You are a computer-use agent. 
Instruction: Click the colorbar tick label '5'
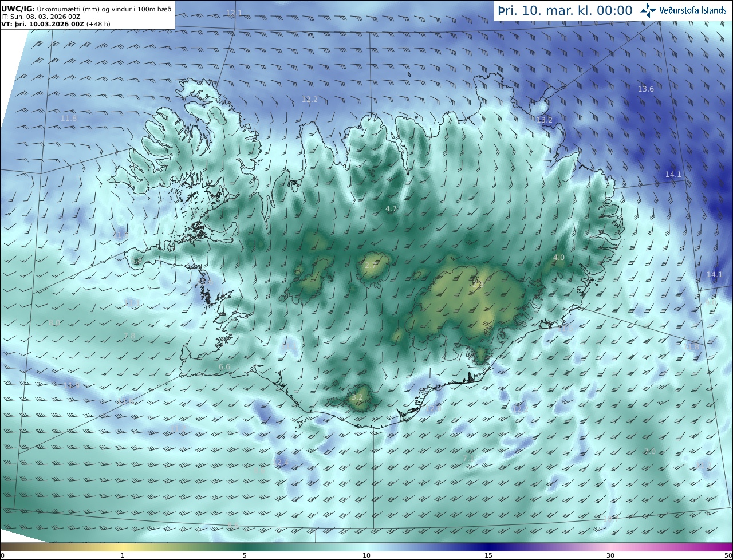point(245,555)
